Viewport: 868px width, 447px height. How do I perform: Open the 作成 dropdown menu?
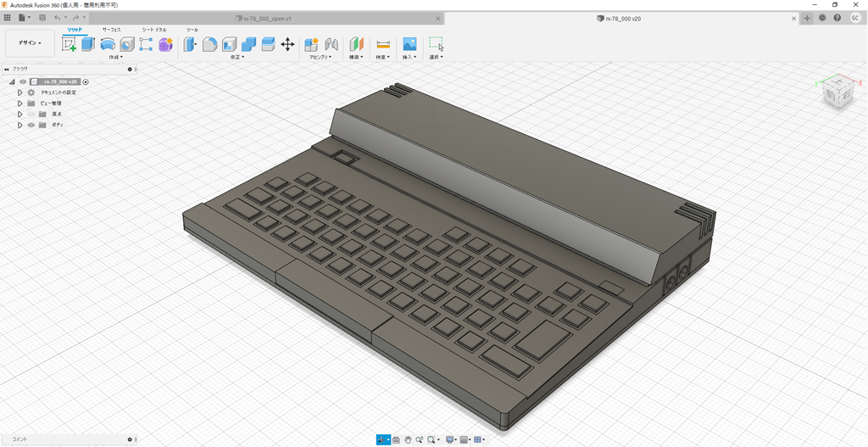click(115, 57)
